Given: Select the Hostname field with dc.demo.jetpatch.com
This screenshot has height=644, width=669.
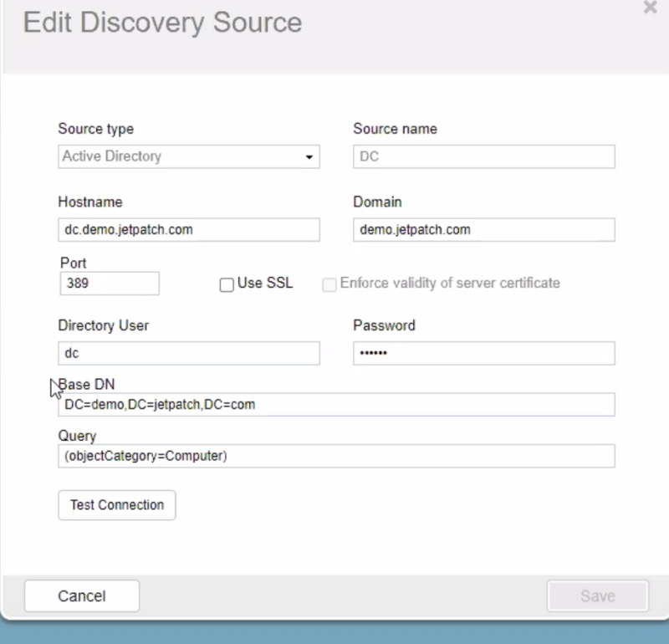Looking at the screenshot, I should tap(188, 229).
